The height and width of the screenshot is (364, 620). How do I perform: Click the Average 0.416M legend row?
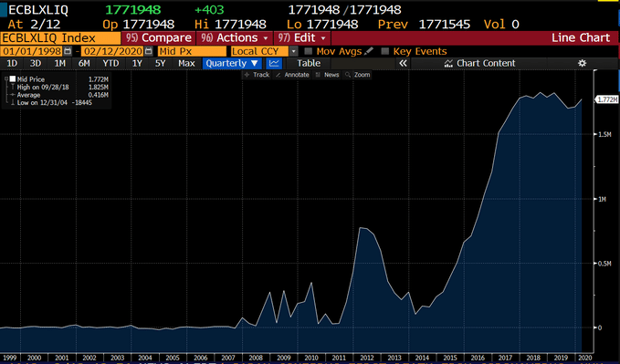[59, 95]
